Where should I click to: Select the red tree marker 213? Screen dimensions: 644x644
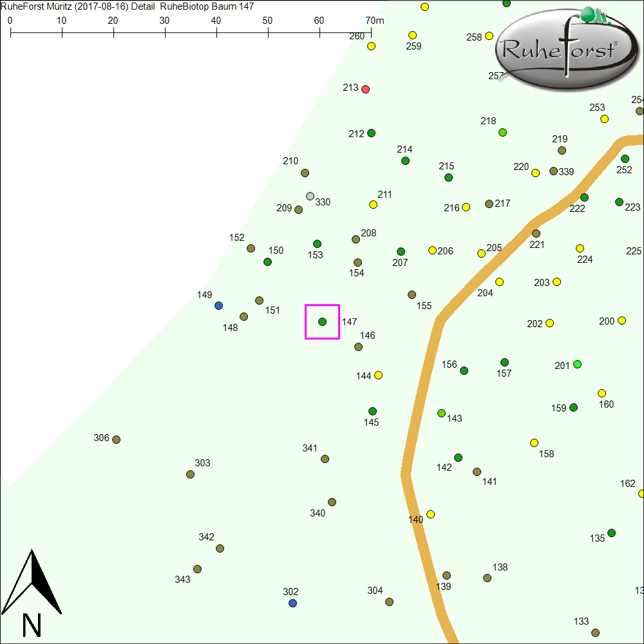click(x=366, y=89)
